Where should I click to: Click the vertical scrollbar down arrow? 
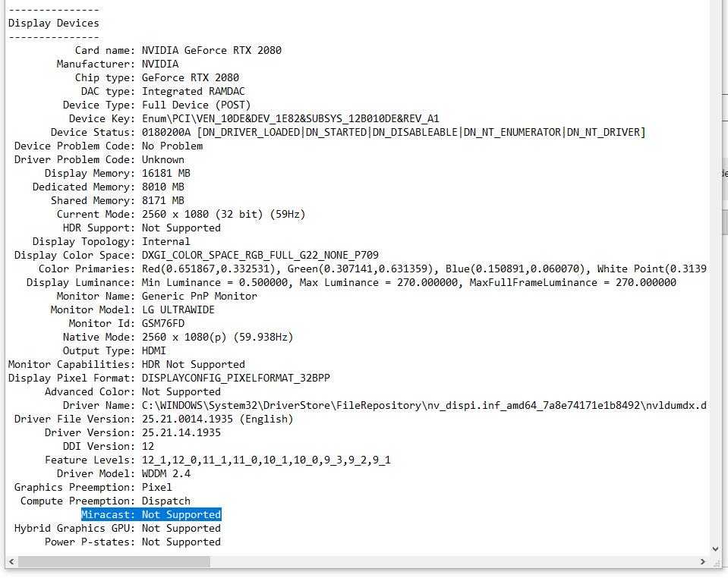tap(715, 549)
